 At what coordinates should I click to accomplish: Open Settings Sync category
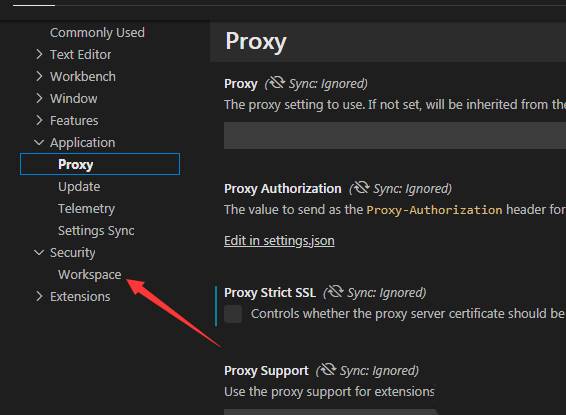(x=96, y=231)
